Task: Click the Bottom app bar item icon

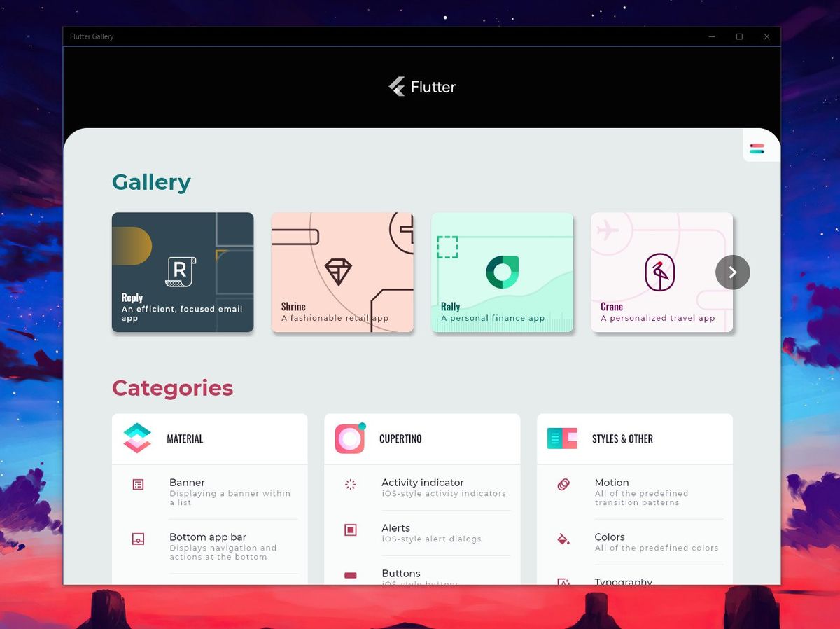Action: [139, 539]
